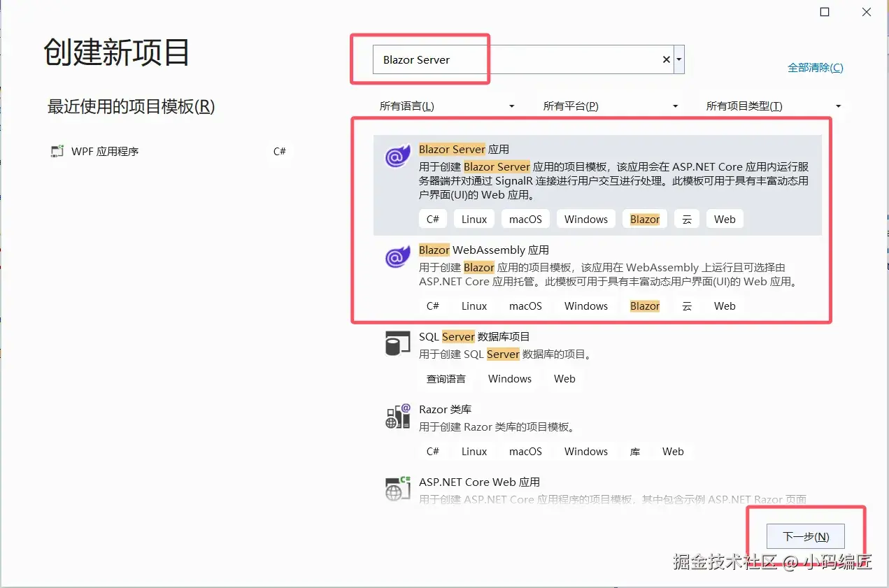Click the highlighted Blazor tag under Blazor Server 应用
Screen dimensions: 889x588
tap(645, 219)
